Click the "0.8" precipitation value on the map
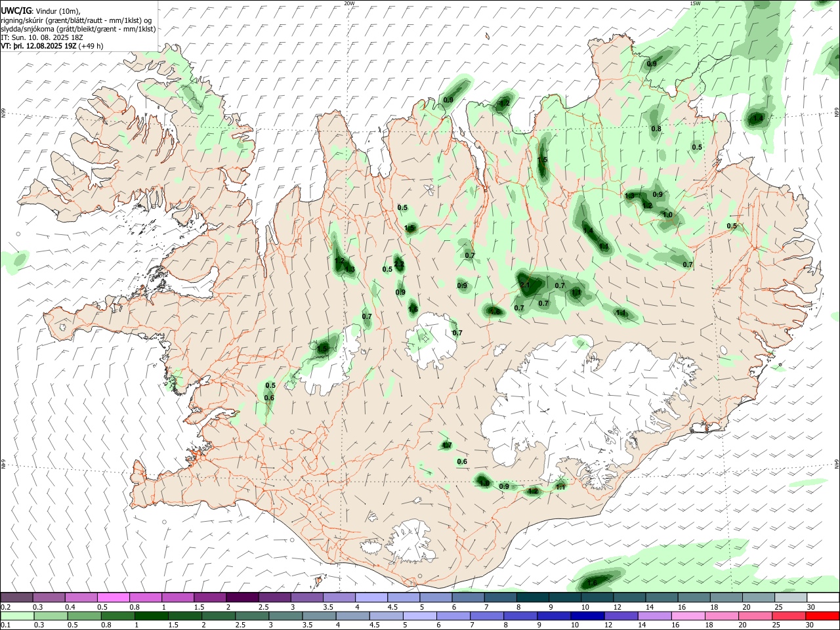The height and width of the screenshot is (630, 840). click(x=656, y=129)
